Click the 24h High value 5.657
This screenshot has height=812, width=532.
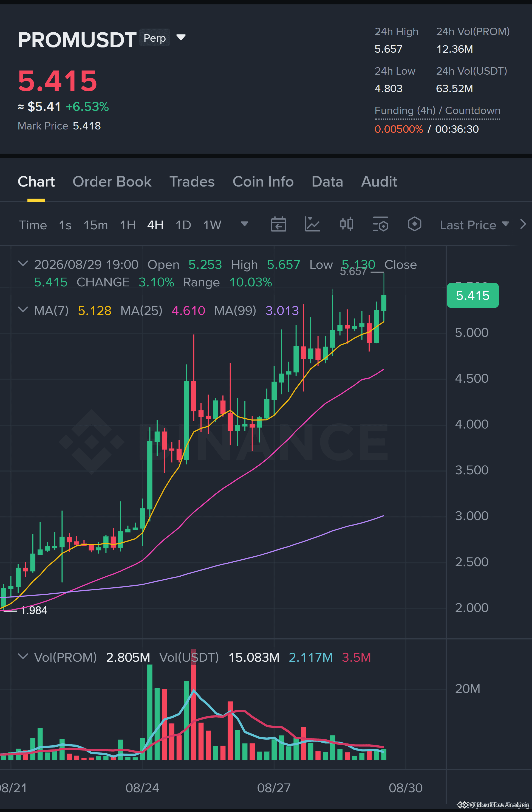click(388, 49)
